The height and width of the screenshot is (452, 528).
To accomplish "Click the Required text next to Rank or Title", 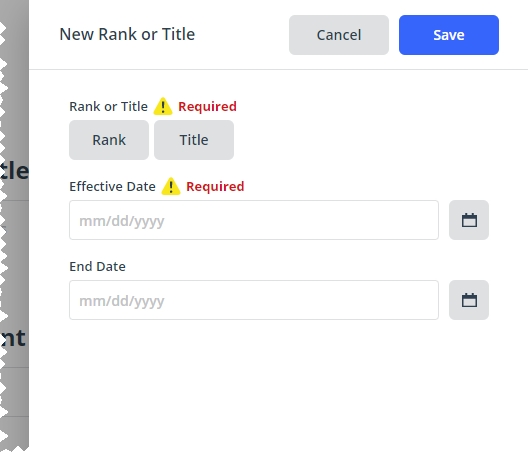I will tap(207, 106).
